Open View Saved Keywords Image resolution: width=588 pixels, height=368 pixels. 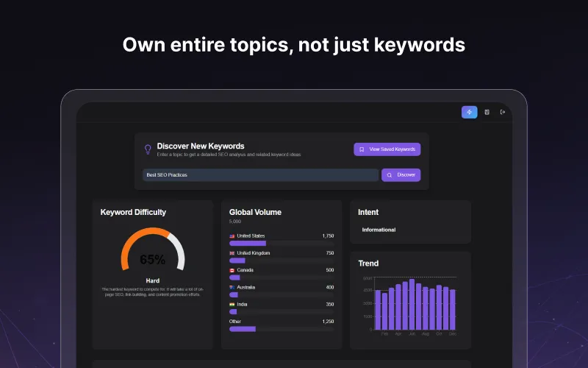pyautogui.click(x=387, y=149)
